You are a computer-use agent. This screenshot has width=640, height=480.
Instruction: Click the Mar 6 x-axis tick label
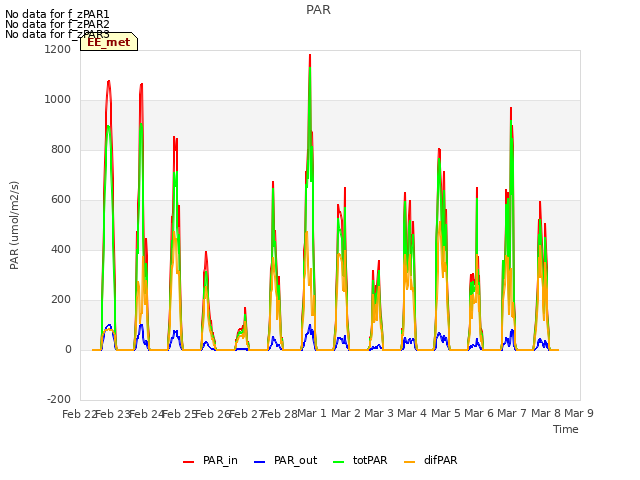click(479, 413)
